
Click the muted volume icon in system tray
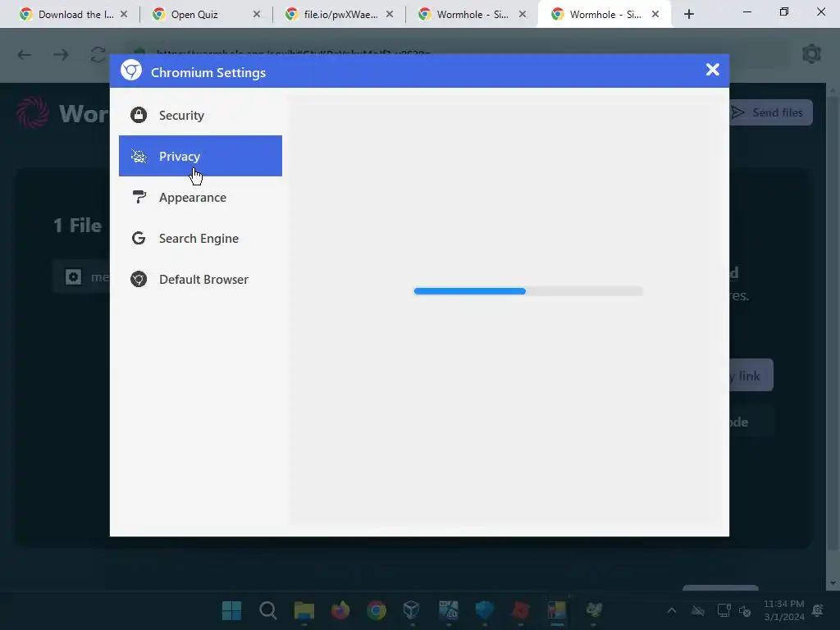745,610
